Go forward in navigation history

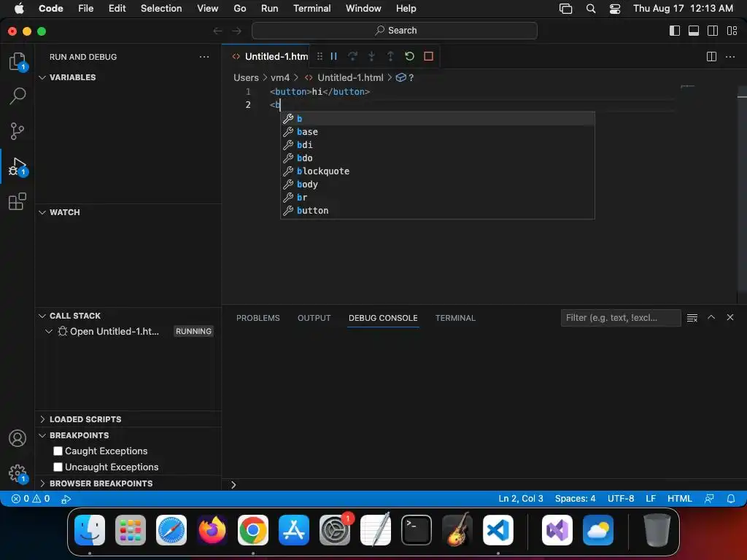[237, 31]
